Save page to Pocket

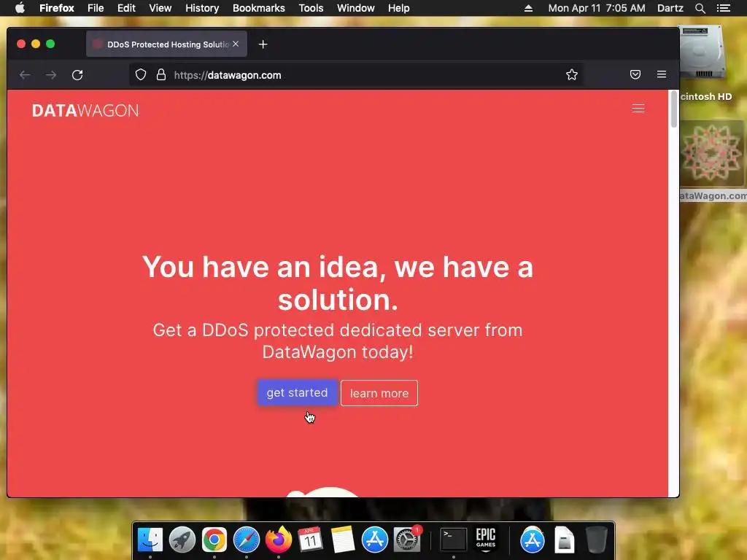[x=635, y=75]
